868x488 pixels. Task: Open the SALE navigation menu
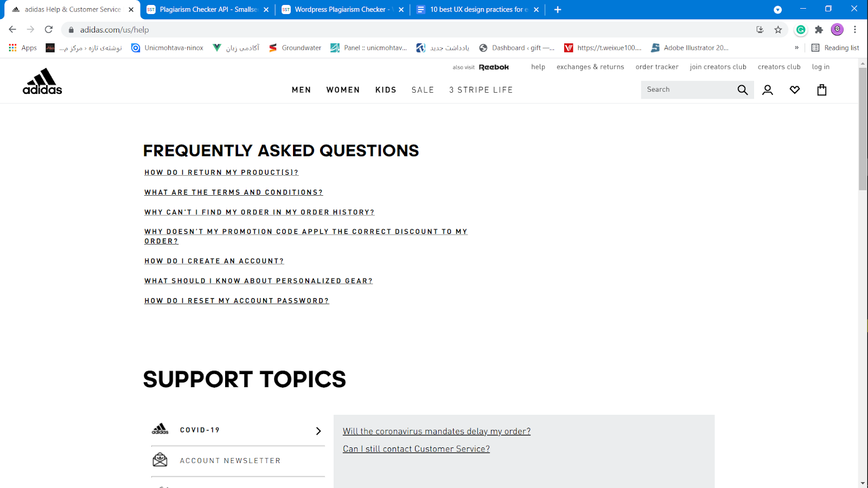click(x=423, y=90)
